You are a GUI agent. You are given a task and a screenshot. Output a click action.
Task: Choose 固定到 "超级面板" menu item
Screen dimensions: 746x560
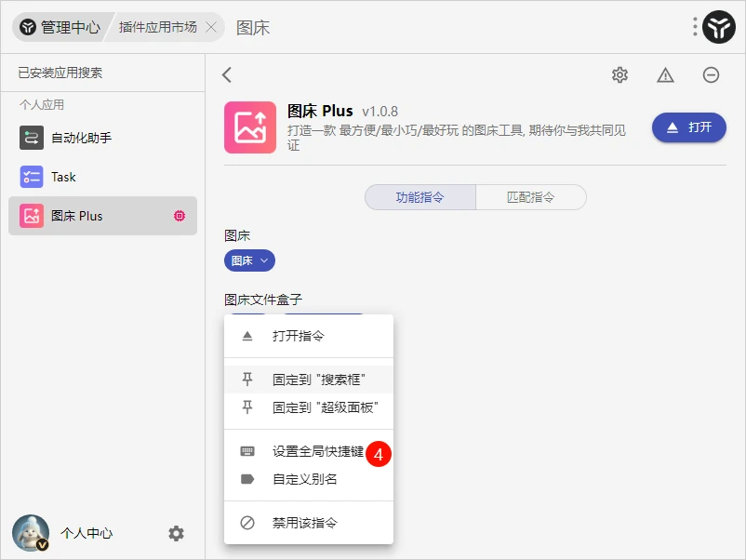pos(309,407)
